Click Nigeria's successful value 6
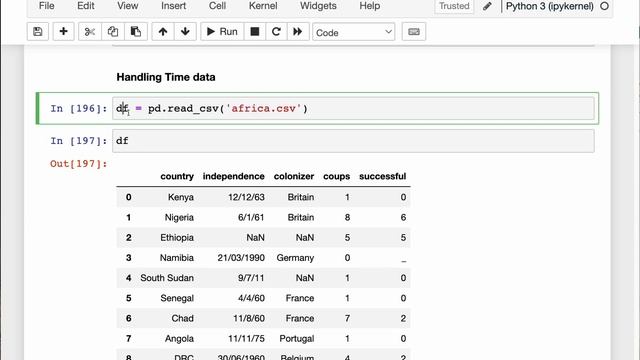Viewport: 640px width, 360px height. (403, 217)
